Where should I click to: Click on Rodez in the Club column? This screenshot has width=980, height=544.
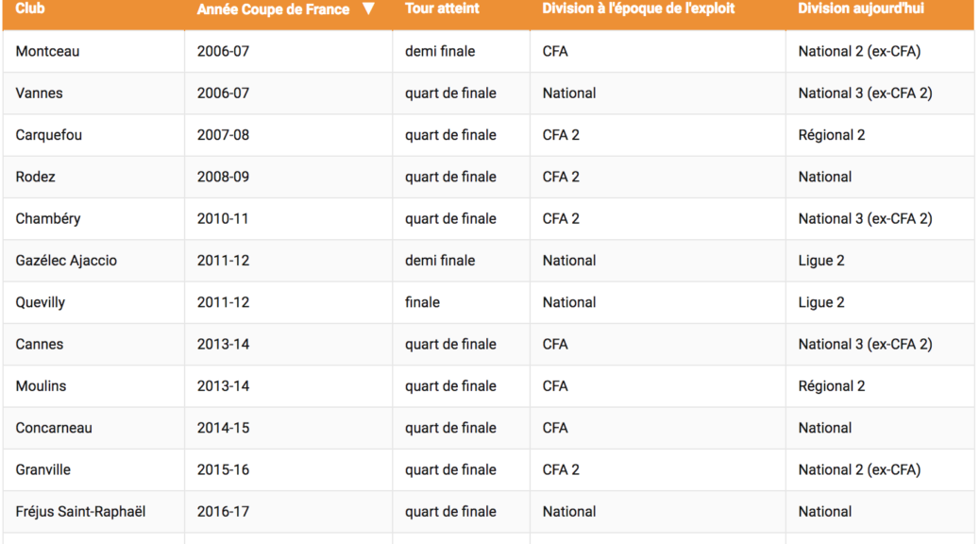click(35, 177)
